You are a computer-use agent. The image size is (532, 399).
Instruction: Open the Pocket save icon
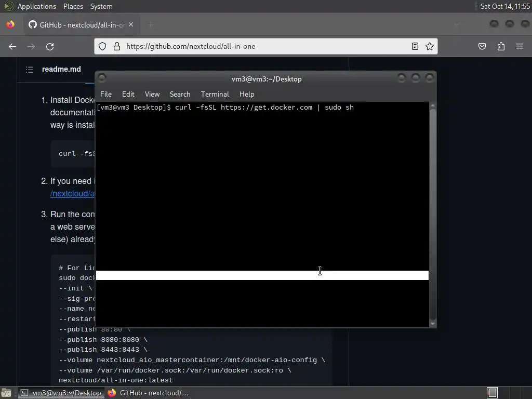pyautogui.click(x=482, y=46)
